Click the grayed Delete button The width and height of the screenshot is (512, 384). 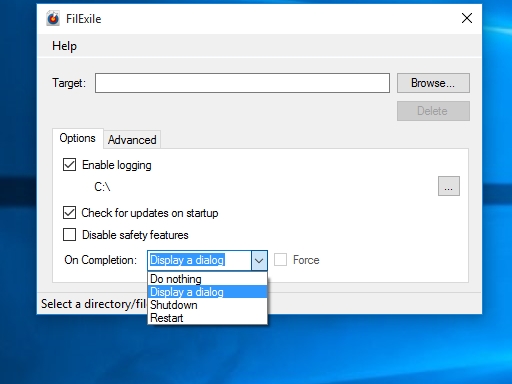click(x=433, y=111)
